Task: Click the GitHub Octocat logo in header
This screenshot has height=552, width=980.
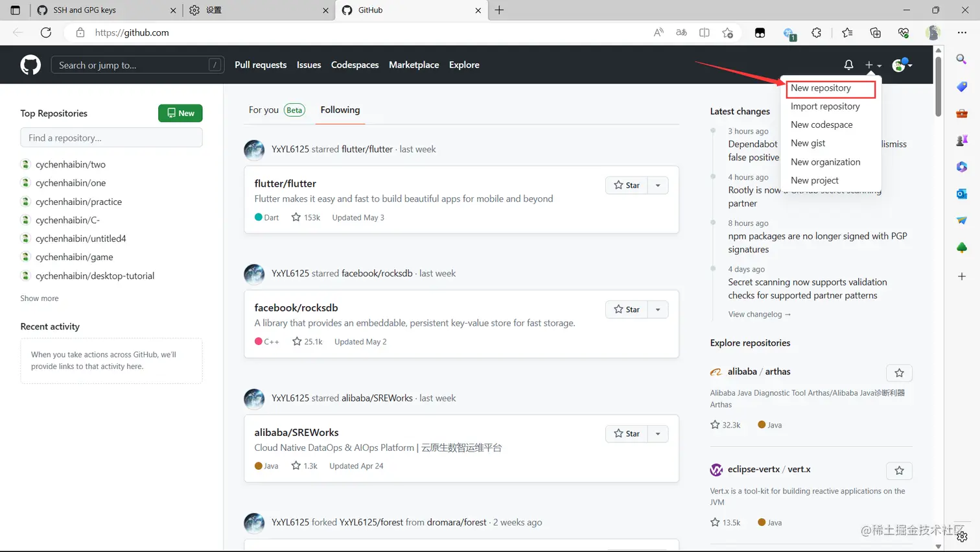Action: click(x=30, y=65)
